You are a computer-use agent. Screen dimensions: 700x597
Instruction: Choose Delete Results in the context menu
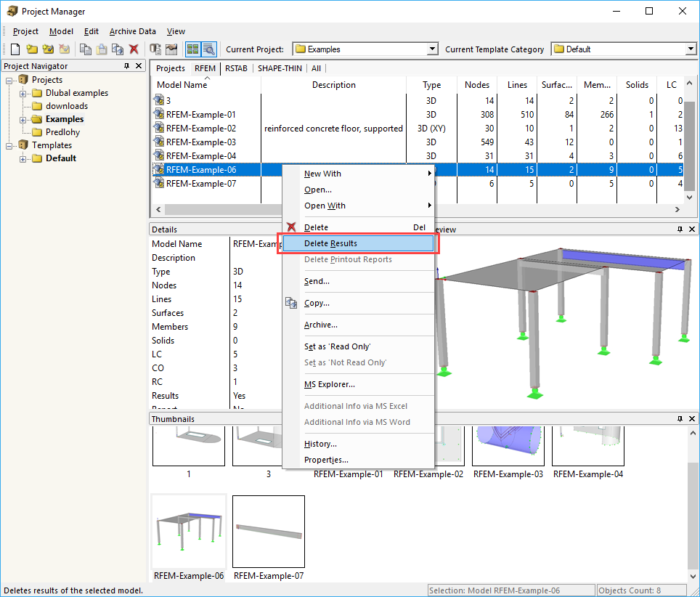(x=359, y=243)
